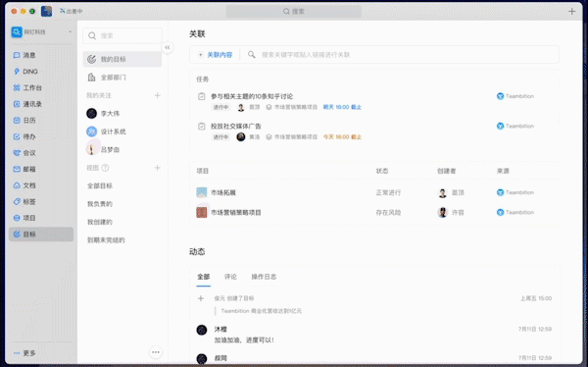
Task: Switch to the 操作日志 activity tab
Action: click(264, 277)
